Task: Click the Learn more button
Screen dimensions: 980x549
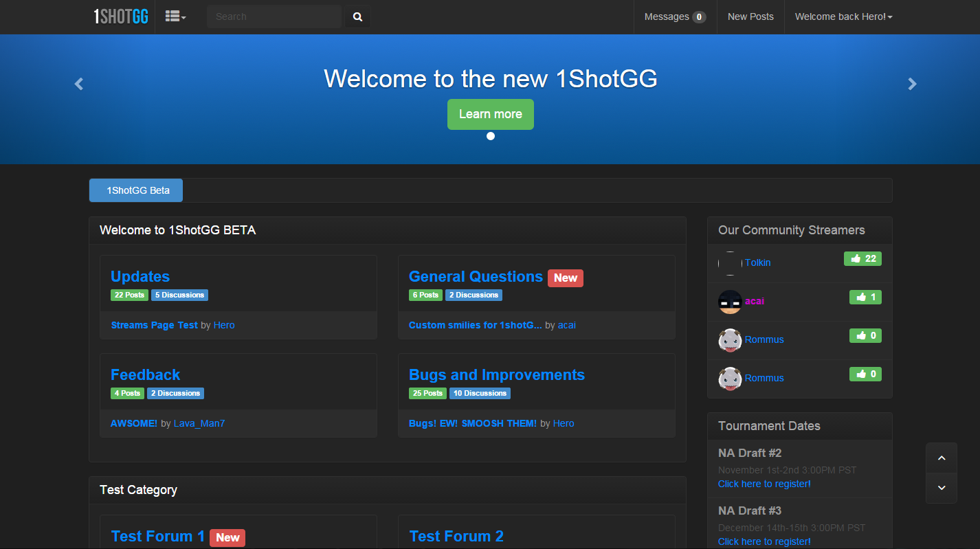Action: (x=491, y=114)
